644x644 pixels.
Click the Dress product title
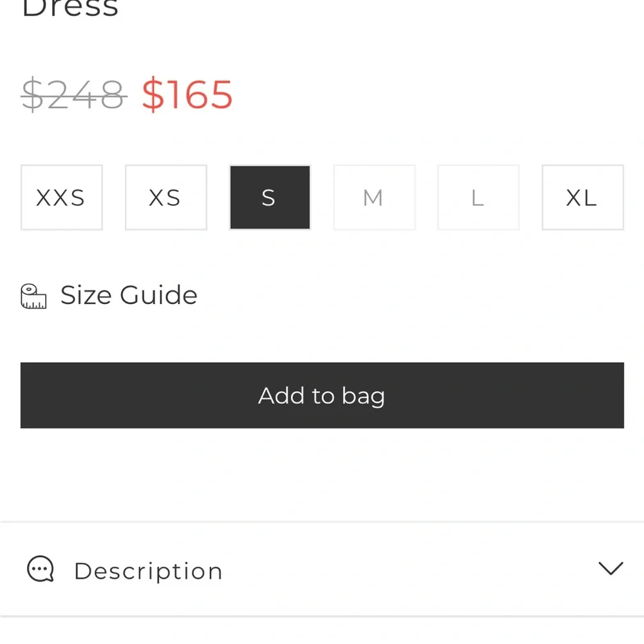70,9
